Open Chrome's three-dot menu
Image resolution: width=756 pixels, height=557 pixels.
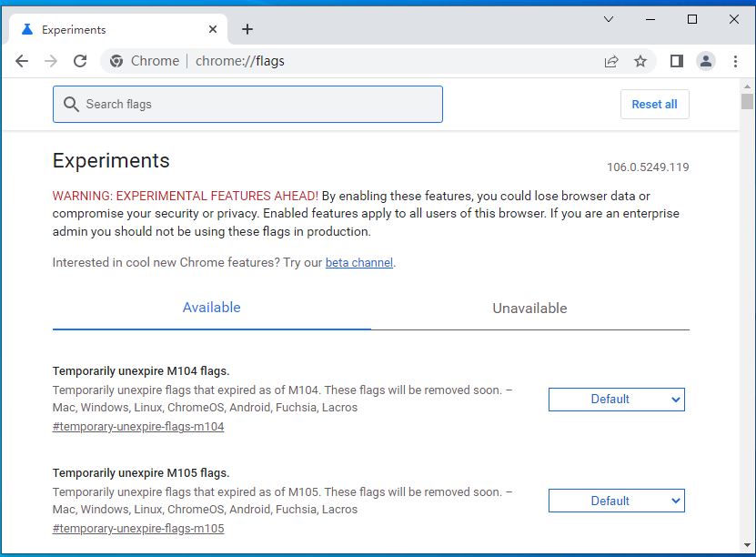click(x=735, y=61)
